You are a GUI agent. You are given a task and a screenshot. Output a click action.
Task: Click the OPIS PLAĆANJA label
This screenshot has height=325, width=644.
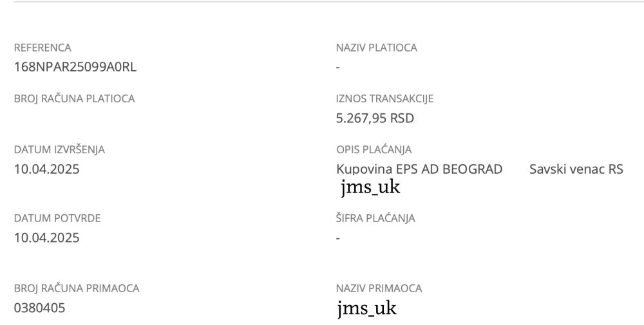coord(374,149)
